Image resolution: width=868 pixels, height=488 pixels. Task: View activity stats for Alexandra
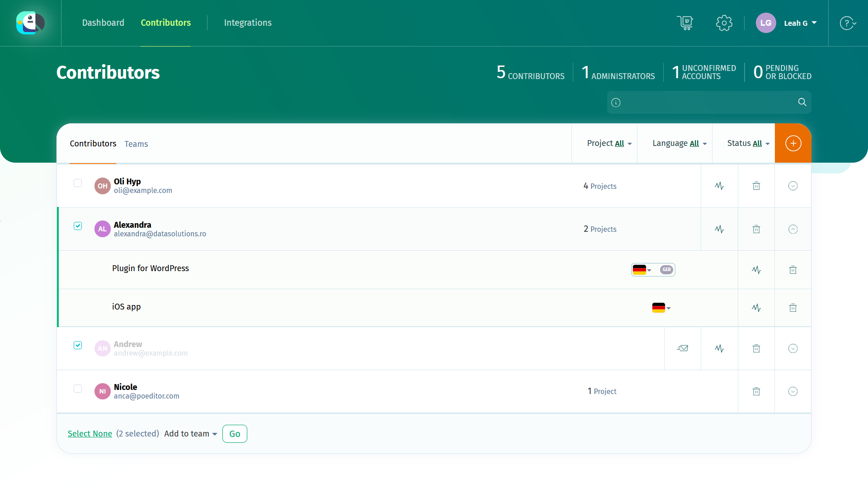[x=719, y=229]
